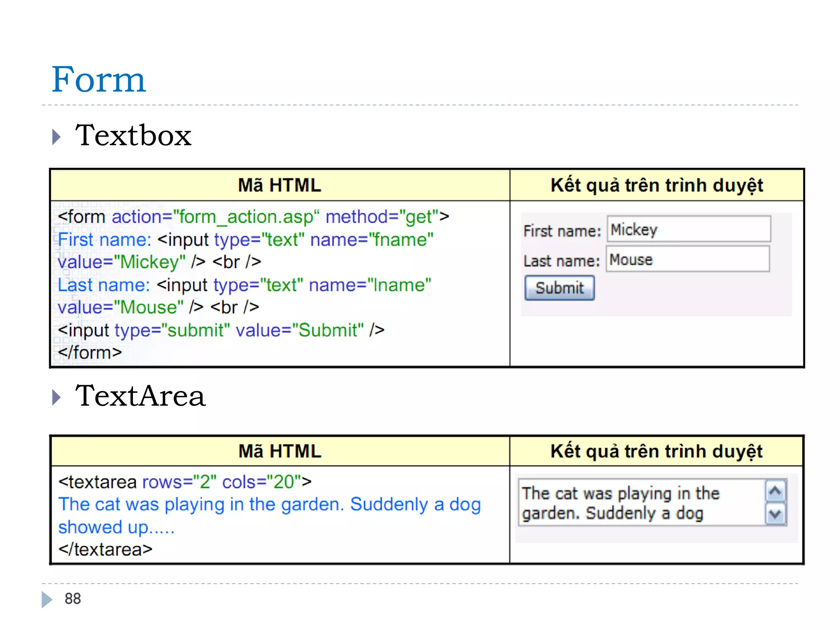
Task: Click the "Last name:" label in browser preview
Action: [562, 261]
